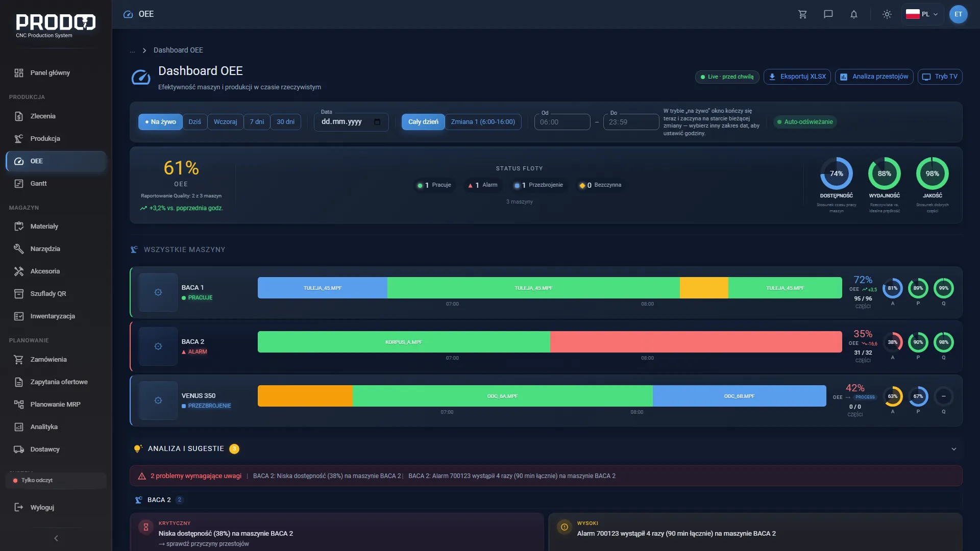980x551 pixels.
Task: Click the breadcrumb ellipsis
Action: (x=132, y=51)
